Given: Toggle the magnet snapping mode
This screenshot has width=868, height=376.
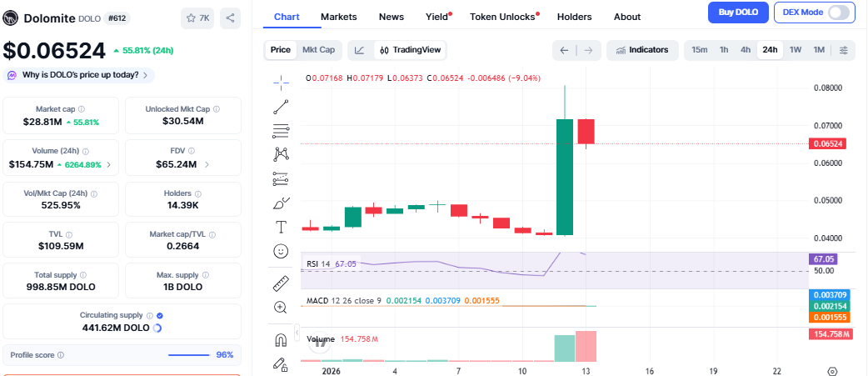Looking at the screenshot, I should pyautogui.click(x=282, y=340).
